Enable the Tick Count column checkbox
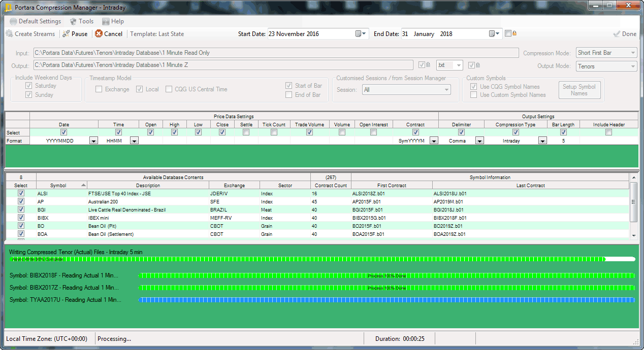Screen dimensions: 644x350 click(x=274, y=132)
